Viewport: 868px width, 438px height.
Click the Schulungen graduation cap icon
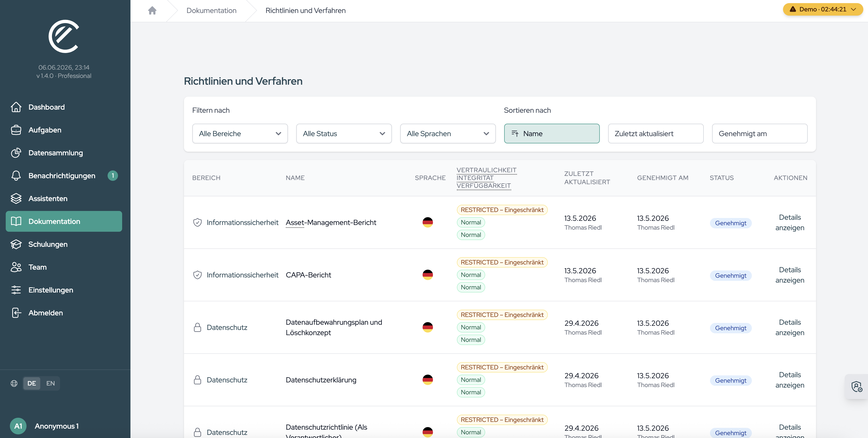click(x=16, y=244)
